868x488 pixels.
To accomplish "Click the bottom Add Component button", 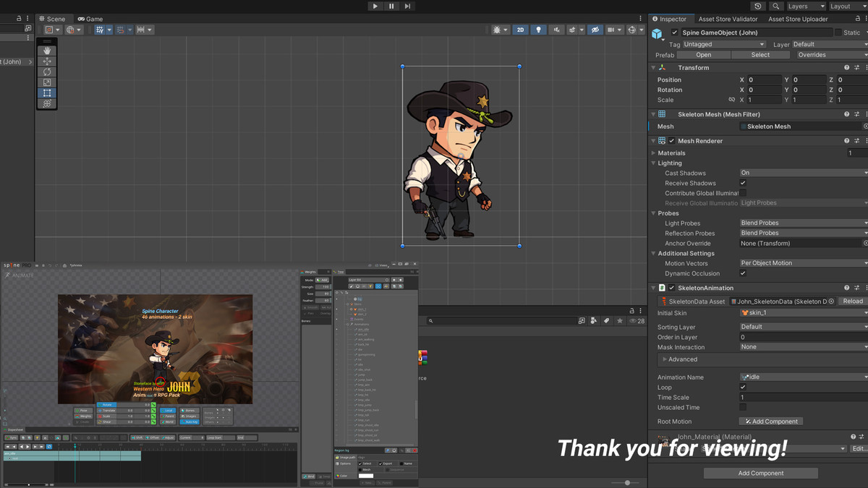I will point(760,473).
